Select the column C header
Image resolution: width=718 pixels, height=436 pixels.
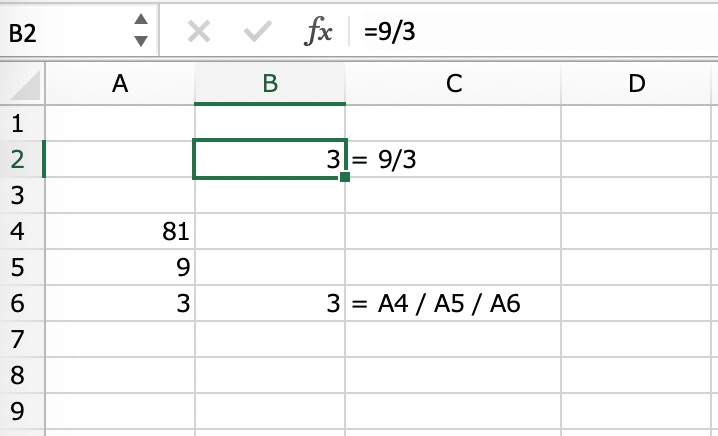click(454, 84)
